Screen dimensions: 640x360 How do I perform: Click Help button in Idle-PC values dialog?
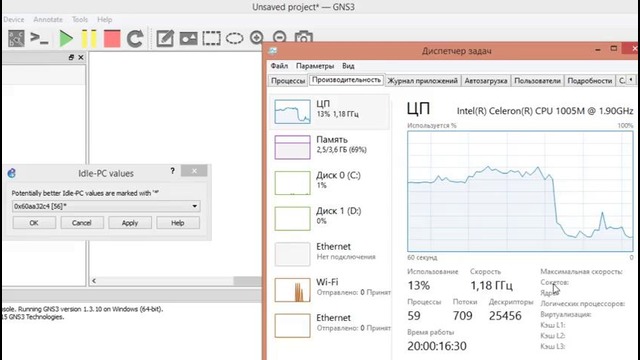[x=178, y=223]
